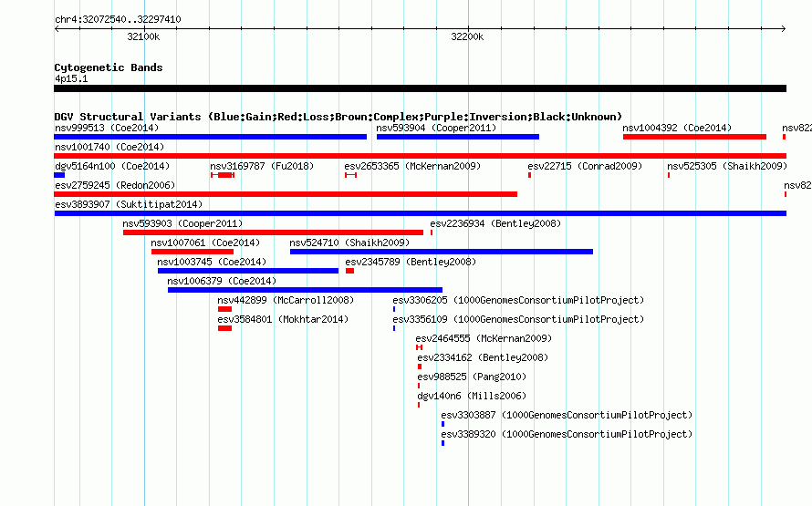
Task: Select the nsv1006379 (Coe2014) blue bar
Action: coord(305,290)
